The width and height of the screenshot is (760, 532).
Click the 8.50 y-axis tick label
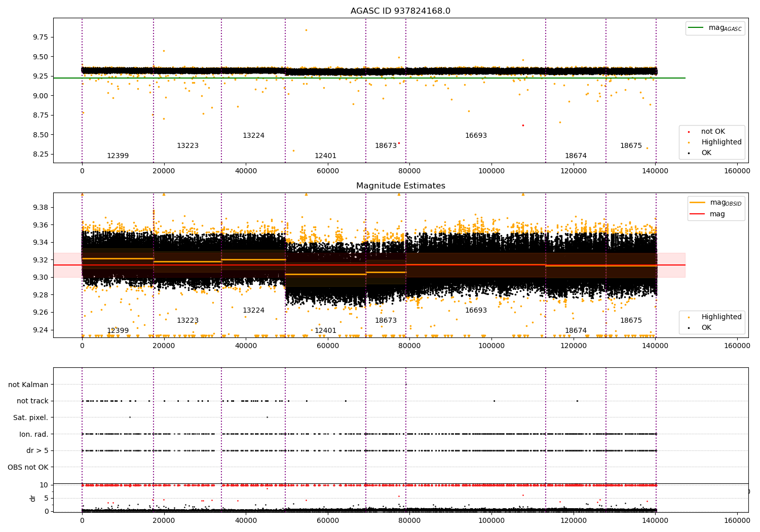point(41,135)
